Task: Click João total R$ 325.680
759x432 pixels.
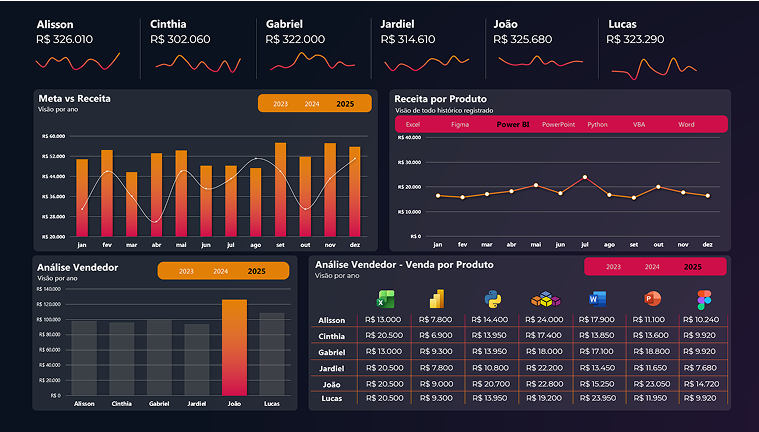Action: click(522, 39)
